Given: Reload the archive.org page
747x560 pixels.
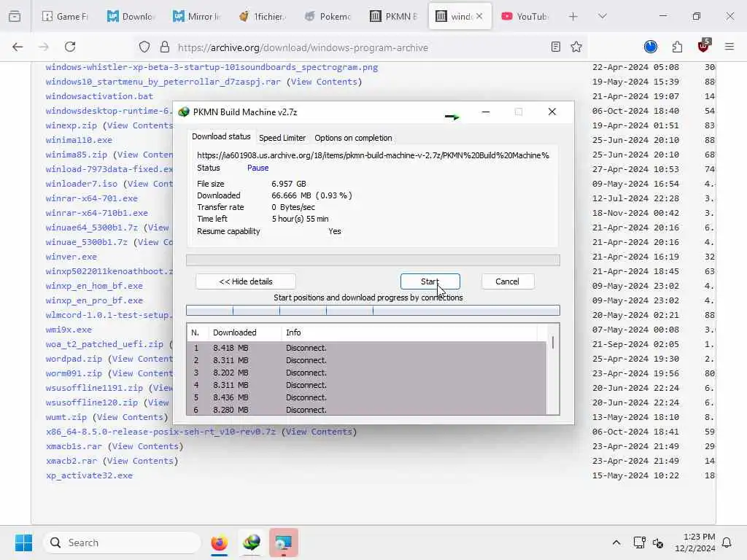Looking at the screenshot, I should (70, 47).
